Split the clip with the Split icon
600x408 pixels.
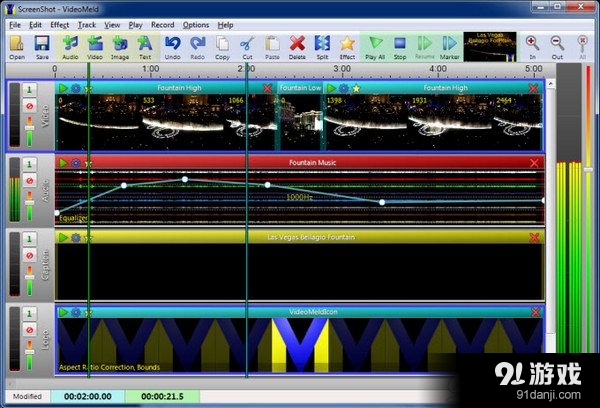[322, 47]
